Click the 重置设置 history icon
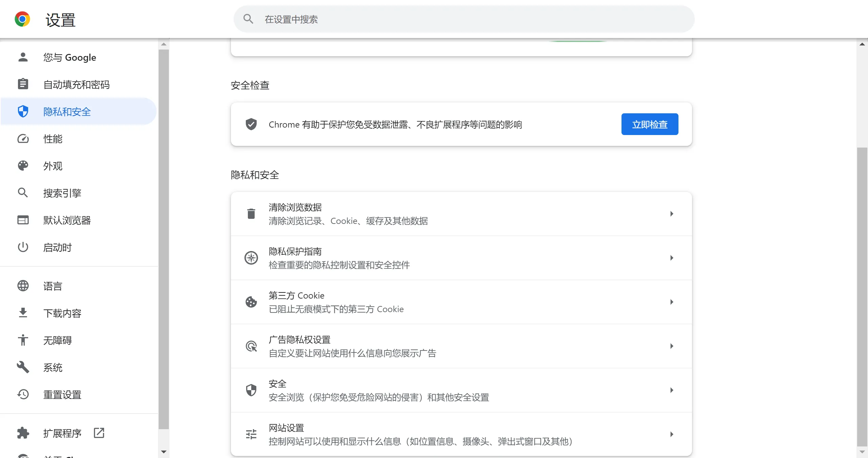 coord(23,395)
